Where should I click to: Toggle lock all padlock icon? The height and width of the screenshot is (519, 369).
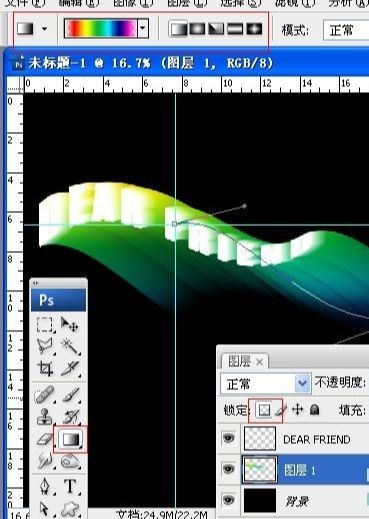point(314,410)
